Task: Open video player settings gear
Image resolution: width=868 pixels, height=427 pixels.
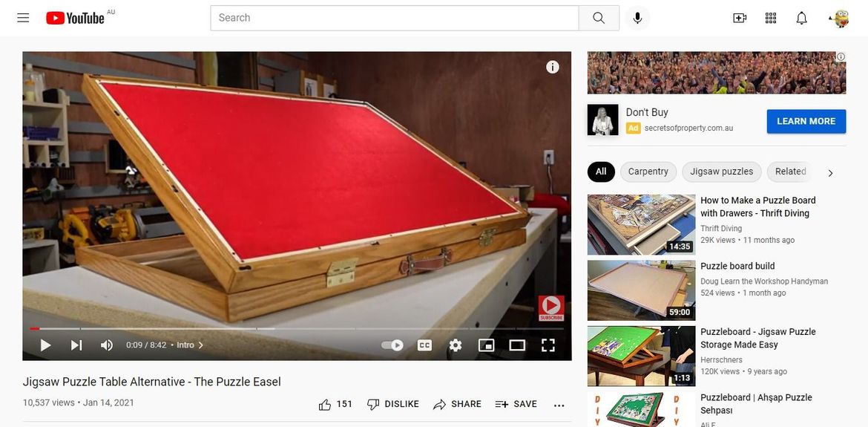Action: click(x=456, y=345)
